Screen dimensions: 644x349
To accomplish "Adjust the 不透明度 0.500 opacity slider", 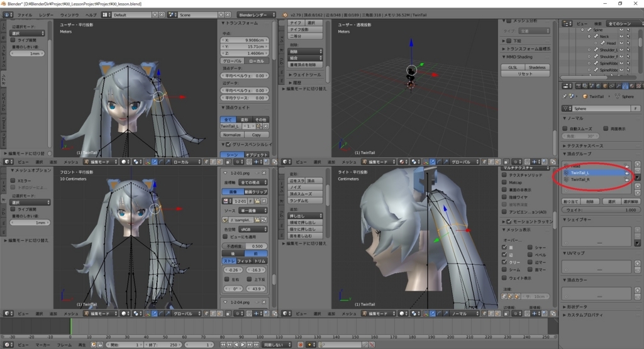I will coord(245,247).
